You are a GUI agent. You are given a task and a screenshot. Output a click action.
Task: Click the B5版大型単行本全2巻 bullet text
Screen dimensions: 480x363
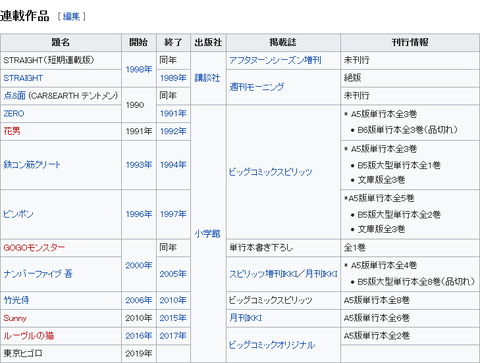pyautogui.click(x=399, y=215)
